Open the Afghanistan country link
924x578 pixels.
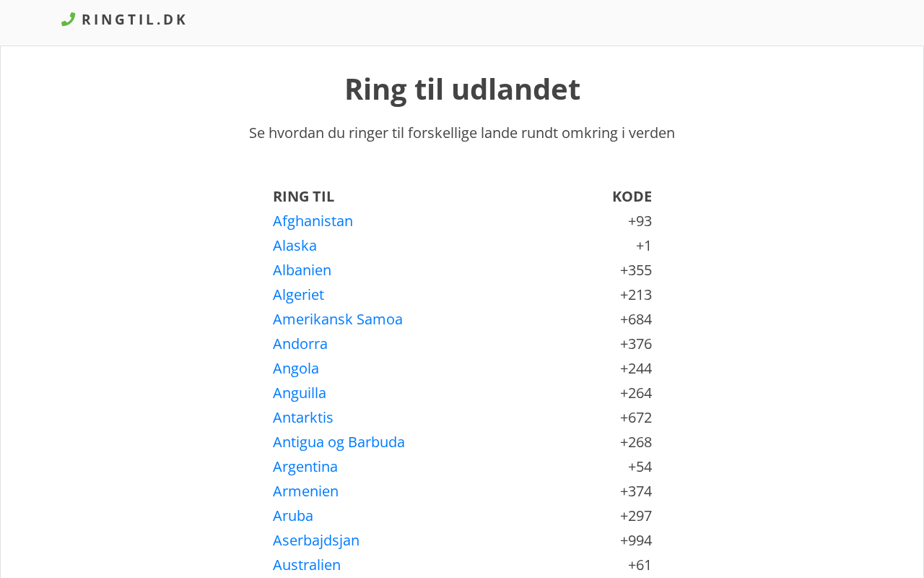(313, 221)
